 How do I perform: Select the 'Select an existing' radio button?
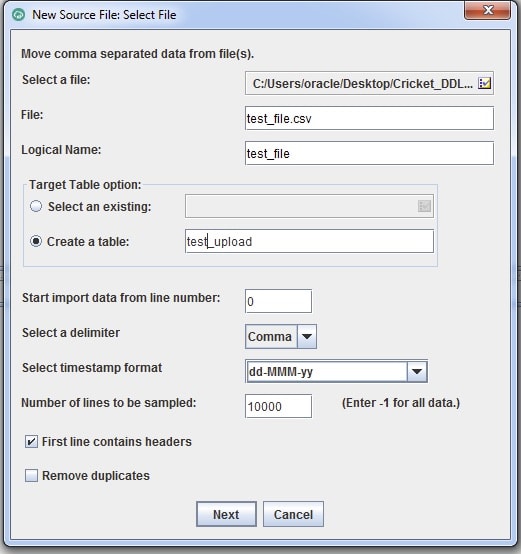coord(36,206)
